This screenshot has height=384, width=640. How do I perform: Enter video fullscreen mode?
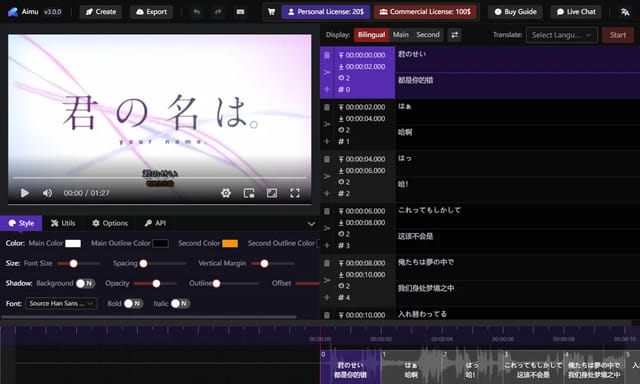(x=295, y=193)
